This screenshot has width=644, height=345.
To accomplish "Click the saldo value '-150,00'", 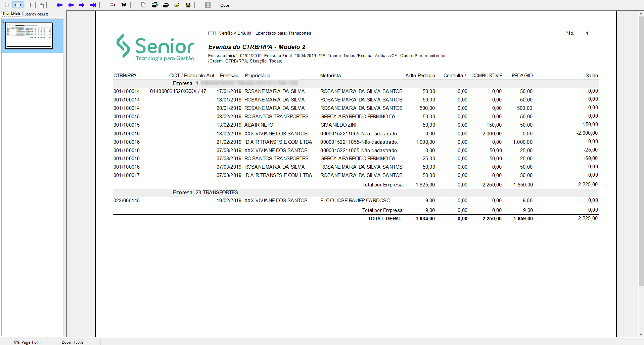I will coord(589,124).
